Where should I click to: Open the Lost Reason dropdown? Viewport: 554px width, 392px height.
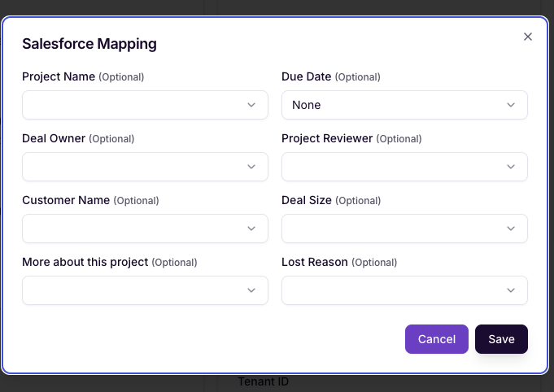[404, 290]
